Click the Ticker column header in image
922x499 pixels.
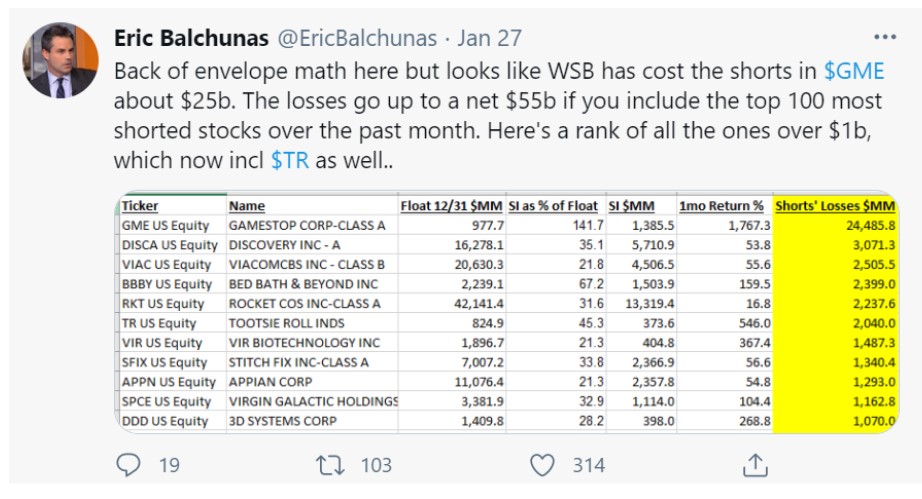pyautogui.click(x=140, y=206)
